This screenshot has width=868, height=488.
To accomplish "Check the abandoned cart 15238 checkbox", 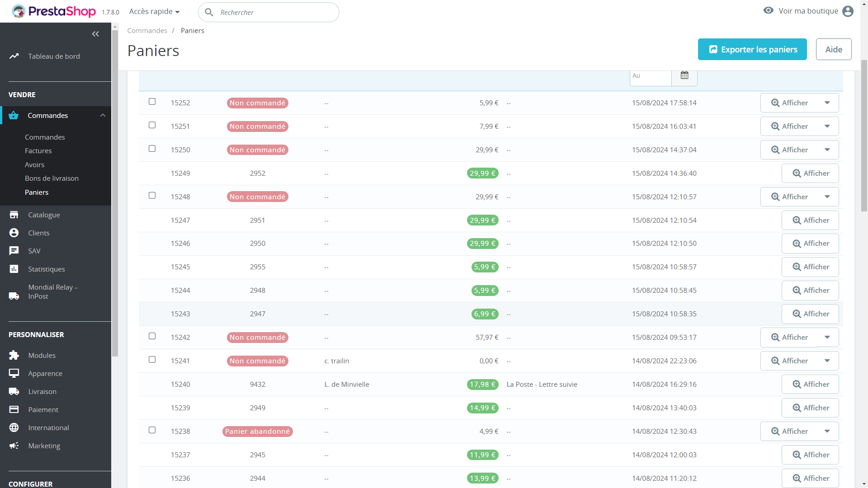I will tap(152, 430).
